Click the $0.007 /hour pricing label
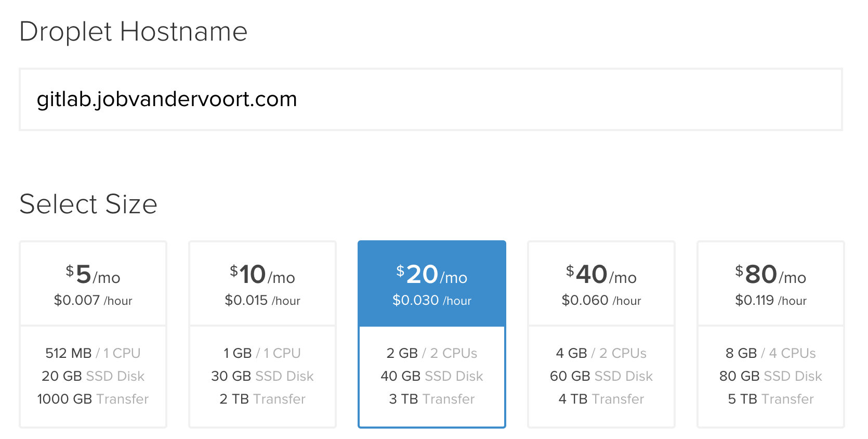The image size is (868, 439). [93, 300]
